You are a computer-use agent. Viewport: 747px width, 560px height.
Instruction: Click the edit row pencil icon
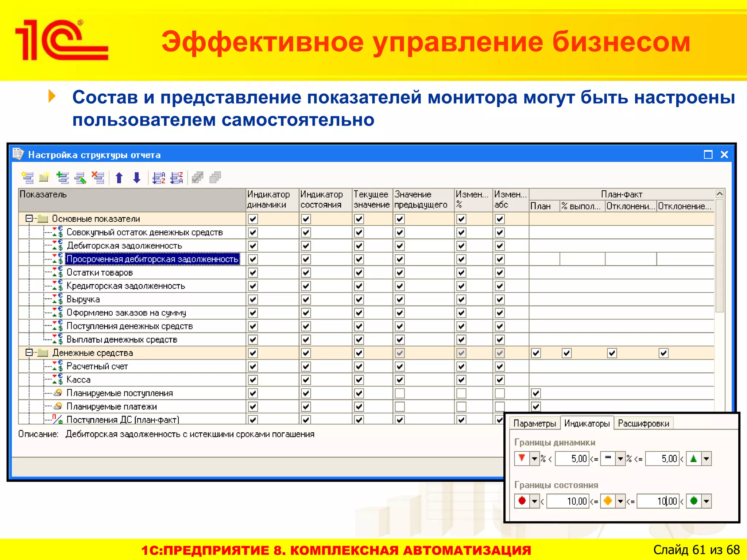tap(80, 178)
